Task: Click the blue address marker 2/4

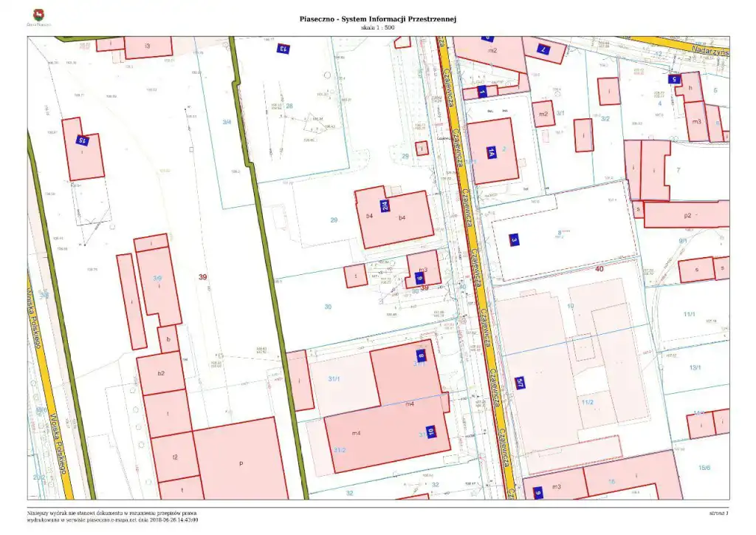Action: (x=385, y=207)
